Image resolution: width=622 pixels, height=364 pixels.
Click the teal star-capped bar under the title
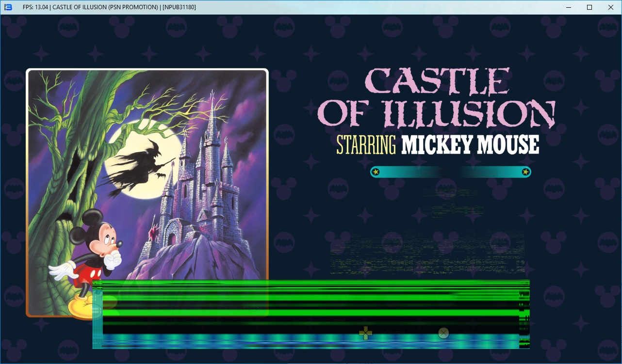point(451,172)
